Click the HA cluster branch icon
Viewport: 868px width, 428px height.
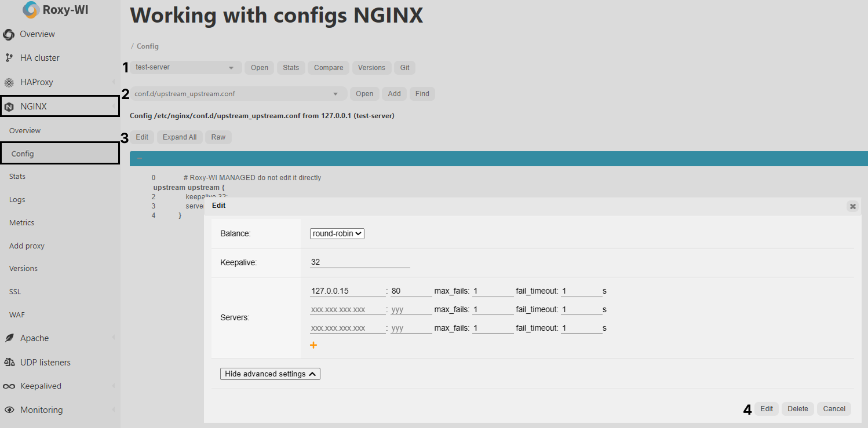coord(9,58)
